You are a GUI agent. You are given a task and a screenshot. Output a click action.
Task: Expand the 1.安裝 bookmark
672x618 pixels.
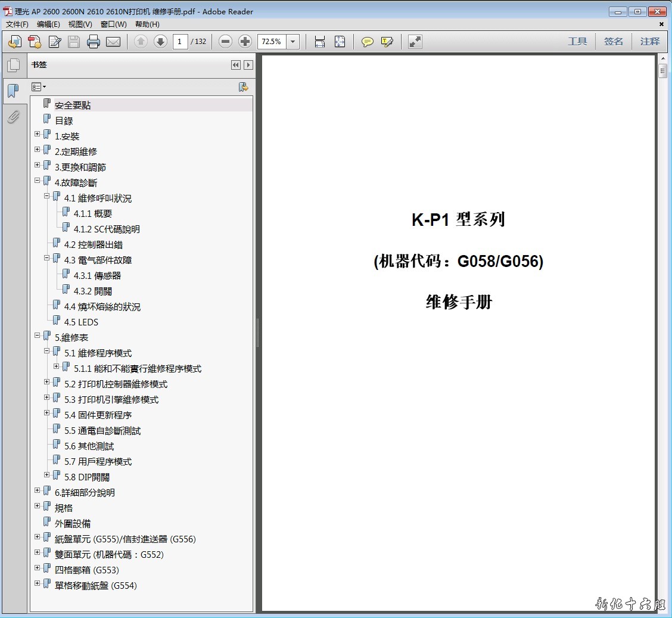pyautogui.click(x=38, y=134)
